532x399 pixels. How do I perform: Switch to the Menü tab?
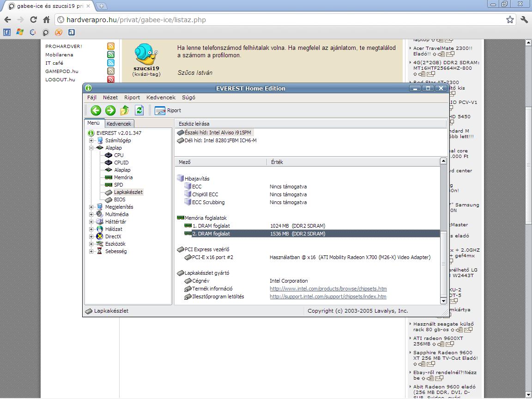(94, 123)
